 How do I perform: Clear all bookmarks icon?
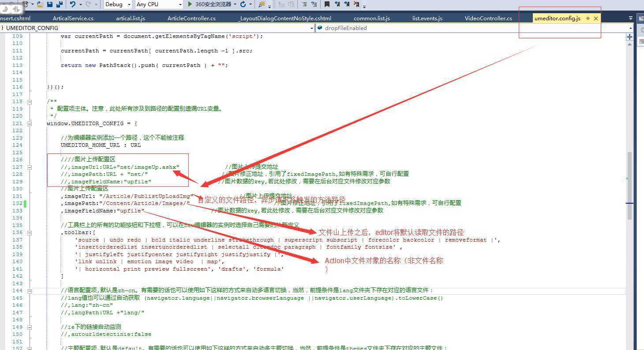click(x=356, y=4)
